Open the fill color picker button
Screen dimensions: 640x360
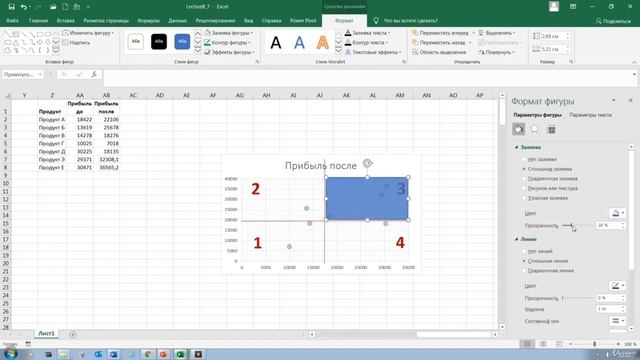coord(617,213)
